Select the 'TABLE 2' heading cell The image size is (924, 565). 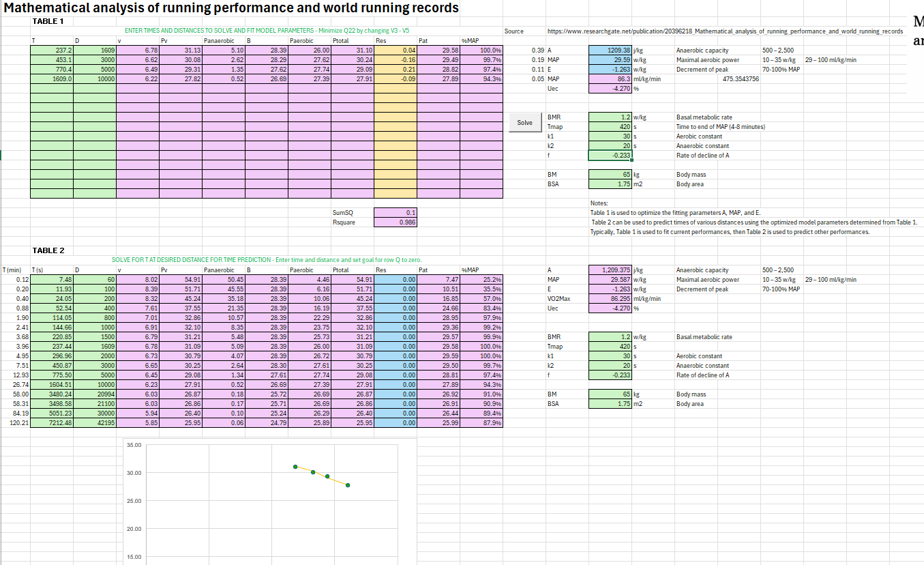48,250
